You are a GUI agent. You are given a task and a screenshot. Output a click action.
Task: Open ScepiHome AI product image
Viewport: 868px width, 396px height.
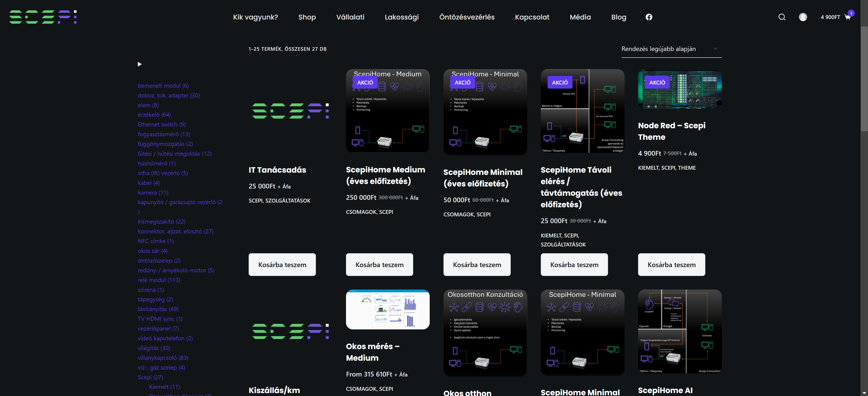pyautogui.click(x=680, y=331)
